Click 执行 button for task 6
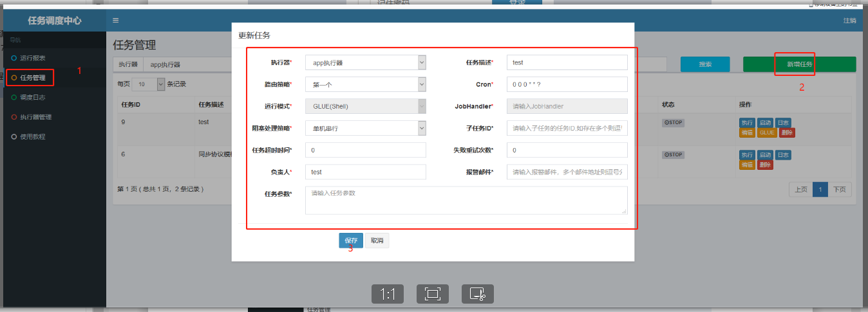This screenshot has width=868, height=312. pyautogui.click(x=747, y=155)
